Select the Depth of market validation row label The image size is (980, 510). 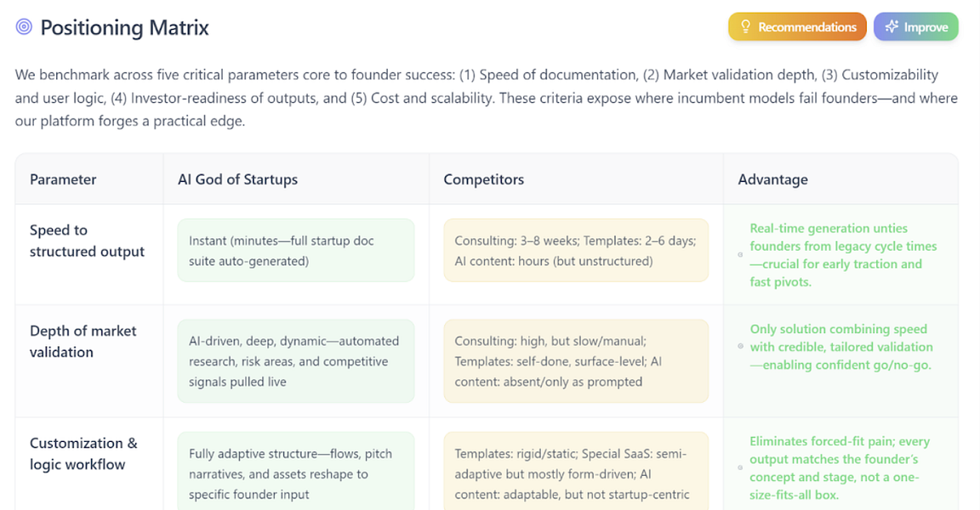[83, 342]
